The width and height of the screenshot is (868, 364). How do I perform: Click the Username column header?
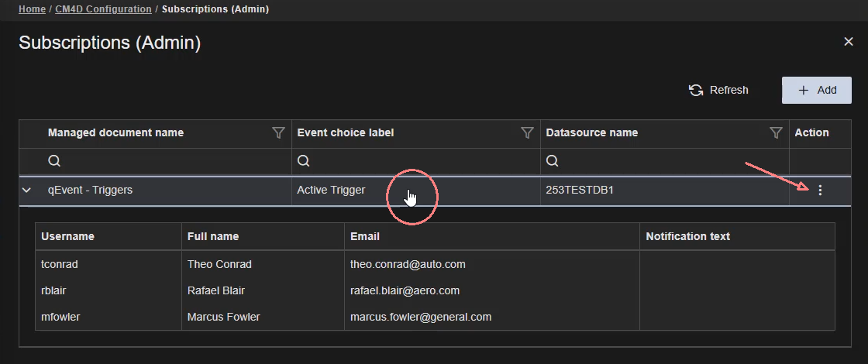tap(67, 236)
